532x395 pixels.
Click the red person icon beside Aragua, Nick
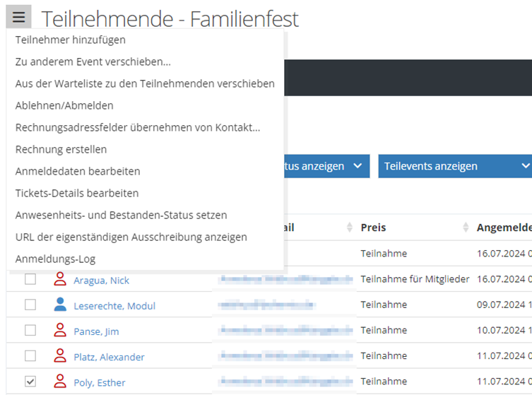click(60, 280)
